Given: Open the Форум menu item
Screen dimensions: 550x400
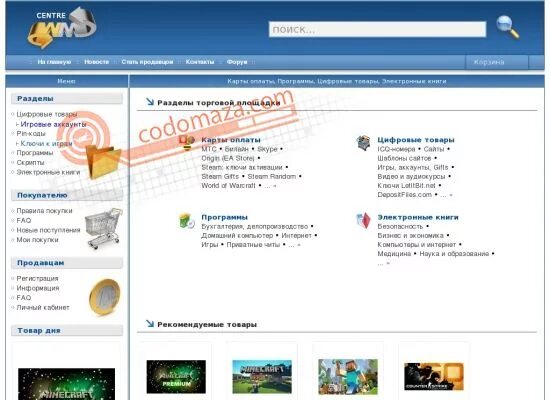Looking at the screenshot, I should [237, 62].
